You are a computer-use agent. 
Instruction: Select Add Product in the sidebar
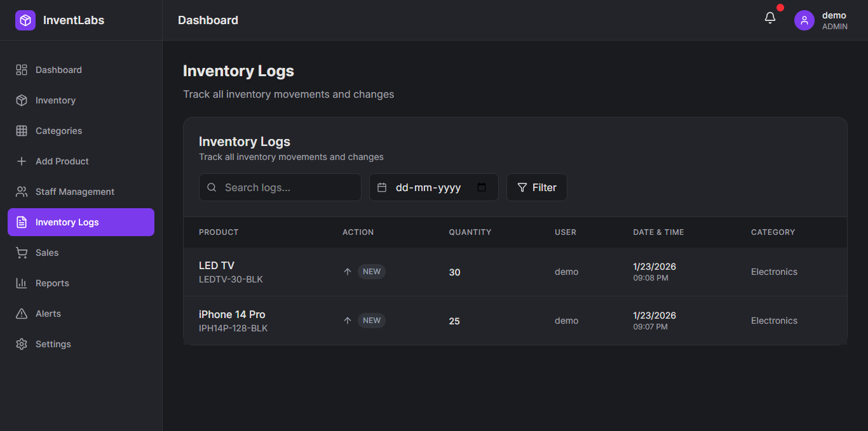point(62,161)
